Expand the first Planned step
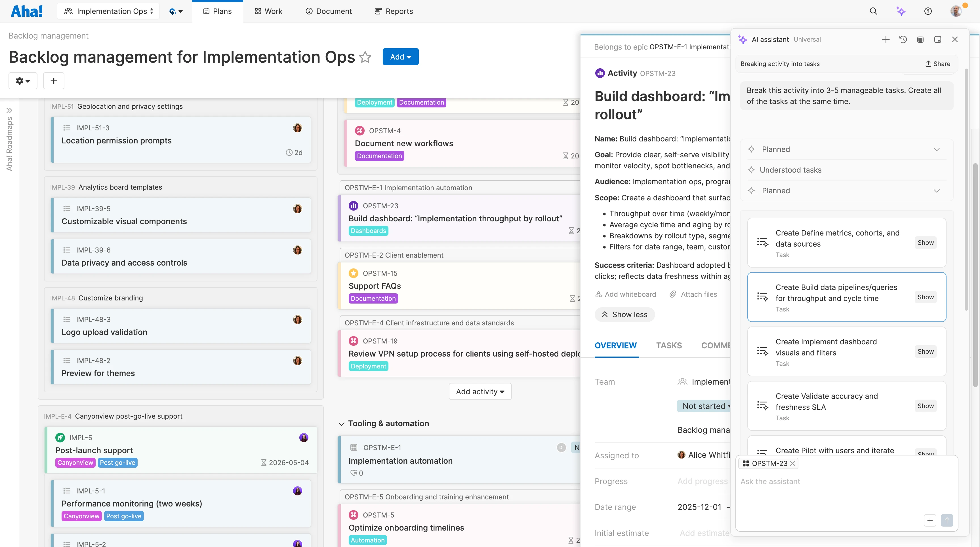The height and width of the screenshot is (547, 980). pyautogui.click(x=936, y=149)
